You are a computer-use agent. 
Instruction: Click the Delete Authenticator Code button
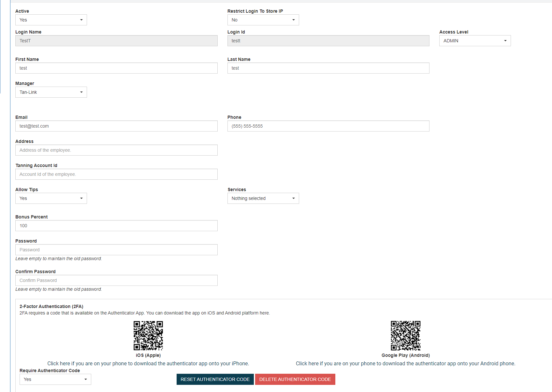click(x=295, y=379)
